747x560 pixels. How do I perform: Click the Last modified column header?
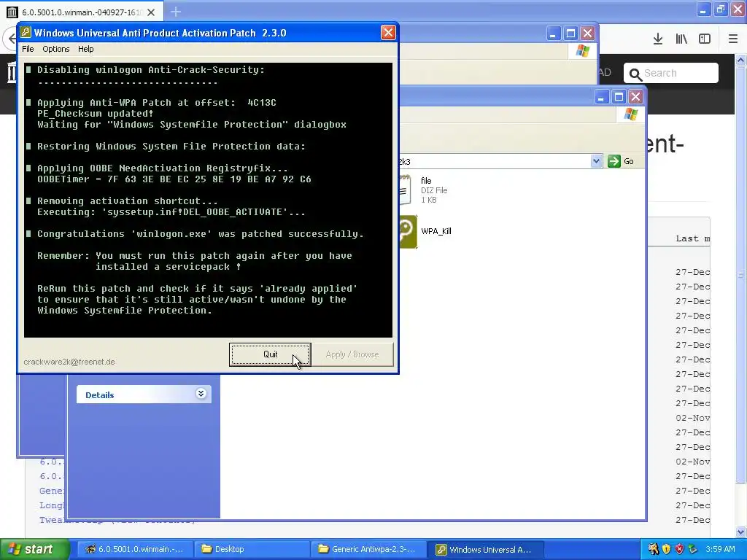click(693, 238)
